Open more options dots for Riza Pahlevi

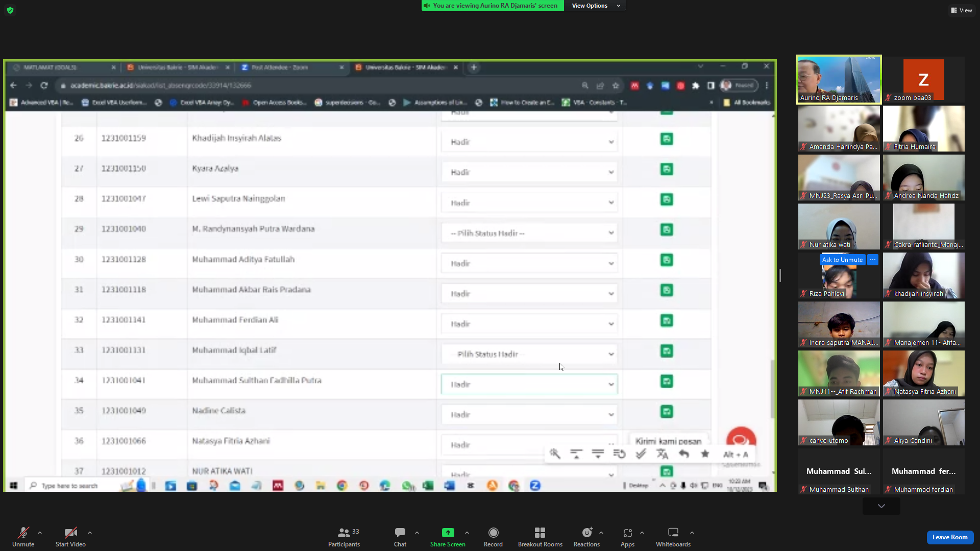click(873, 260)
